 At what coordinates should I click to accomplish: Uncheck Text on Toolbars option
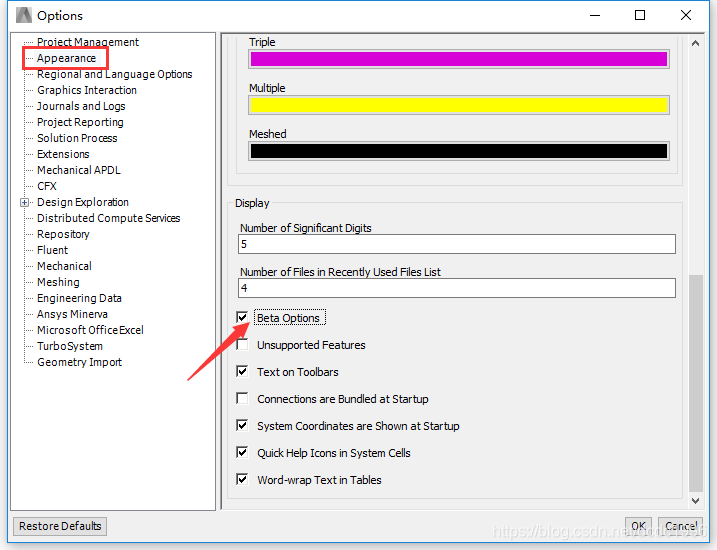242,372
